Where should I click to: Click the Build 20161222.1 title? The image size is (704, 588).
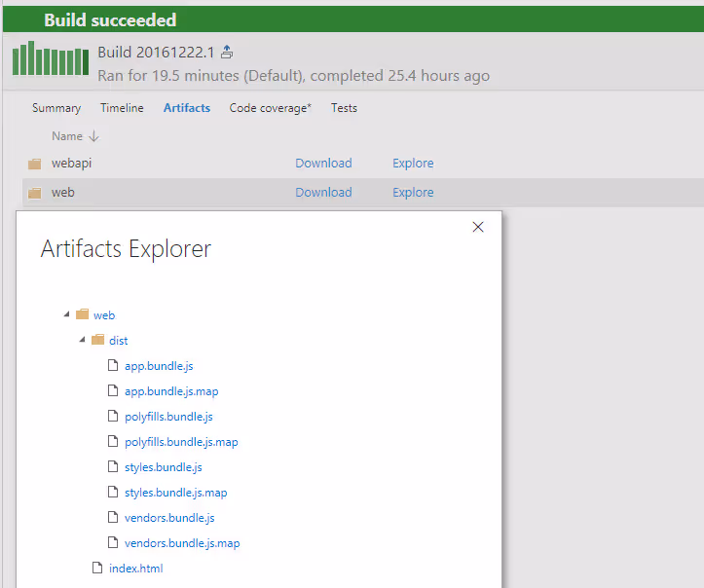click(156, 53)
